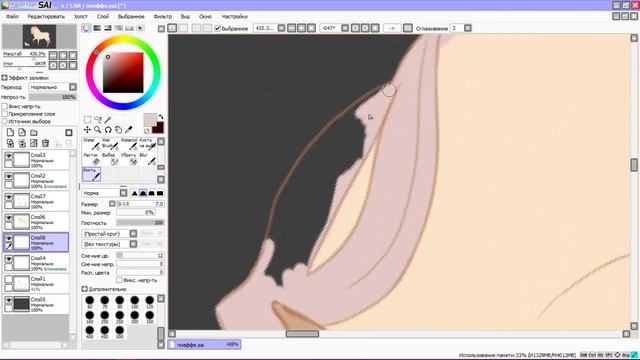
Task: Zoom out with the navigator minus button
Action: (53, 55)
